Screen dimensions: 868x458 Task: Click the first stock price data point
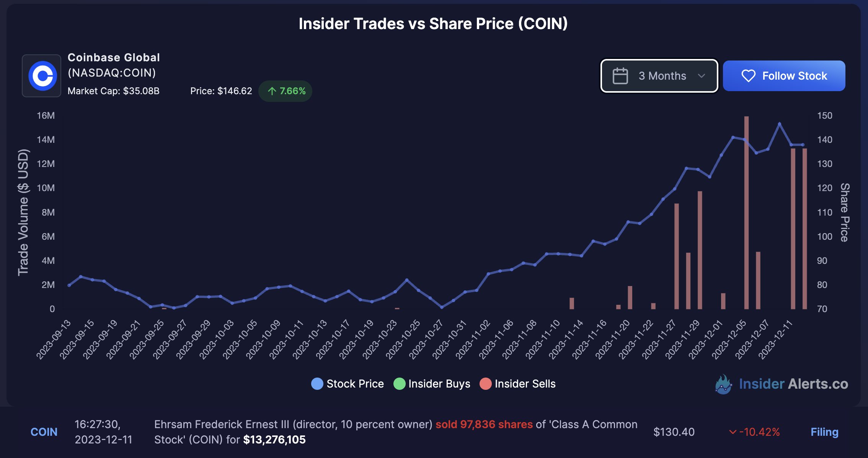point(69,285)
